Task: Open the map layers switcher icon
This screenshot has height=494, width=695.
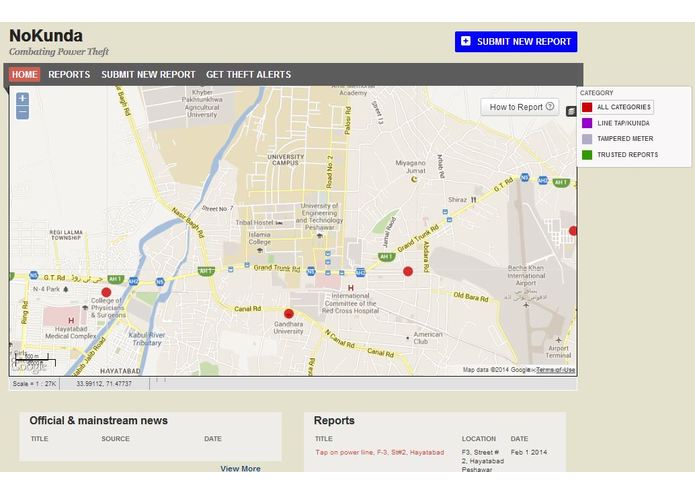Action: click(x=571, y=111)
